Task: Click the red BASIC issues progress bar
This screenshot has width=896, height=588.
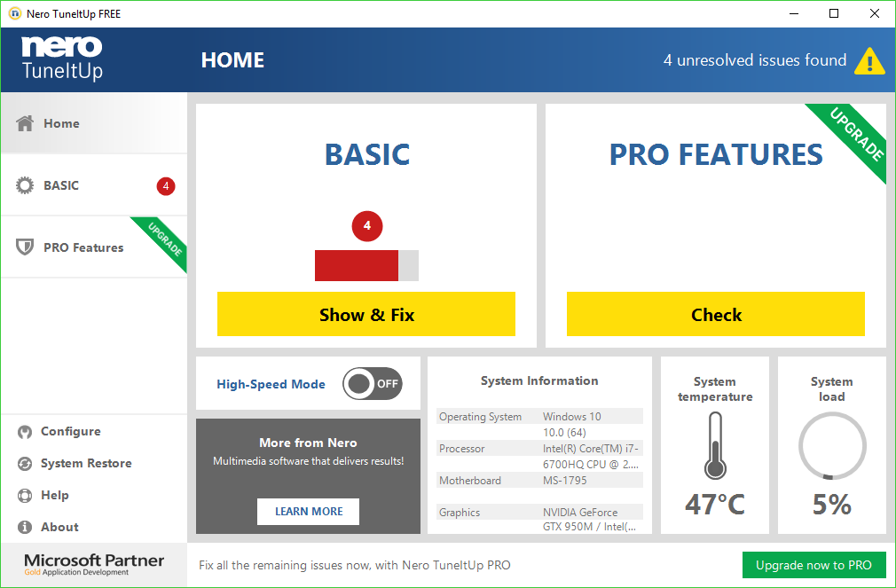Action: 366,266
